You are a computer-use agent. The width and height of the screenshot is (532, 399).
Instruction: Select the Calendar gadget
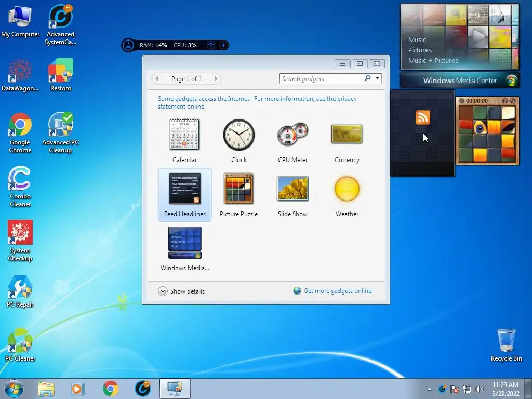(x=184, y=141)
